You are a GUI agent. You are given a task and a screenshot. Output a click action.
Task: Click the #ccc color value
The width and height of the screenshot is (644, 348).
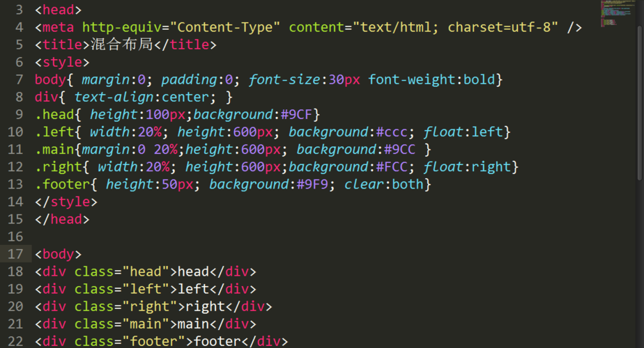tap(392, 132)
